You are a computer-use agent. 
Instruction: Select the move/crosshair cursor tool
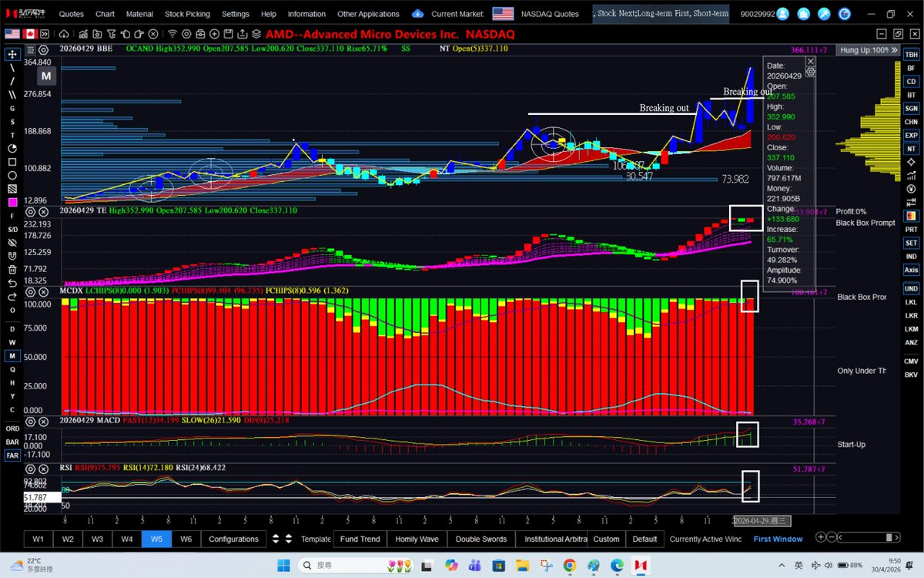12,55
